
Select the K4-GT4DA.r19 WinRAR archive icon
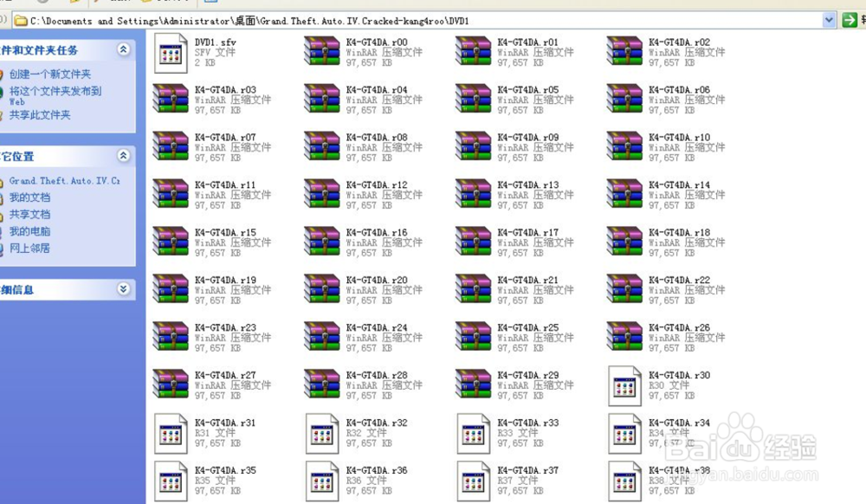[x=171, y=288]
